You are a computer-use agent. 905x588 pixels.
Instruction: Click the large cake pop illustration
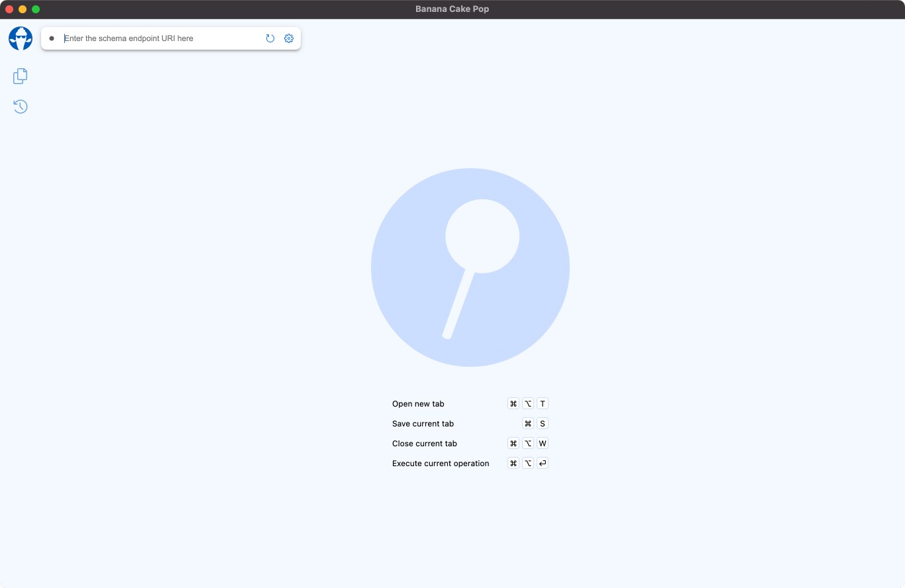click(x=470, y=268)
